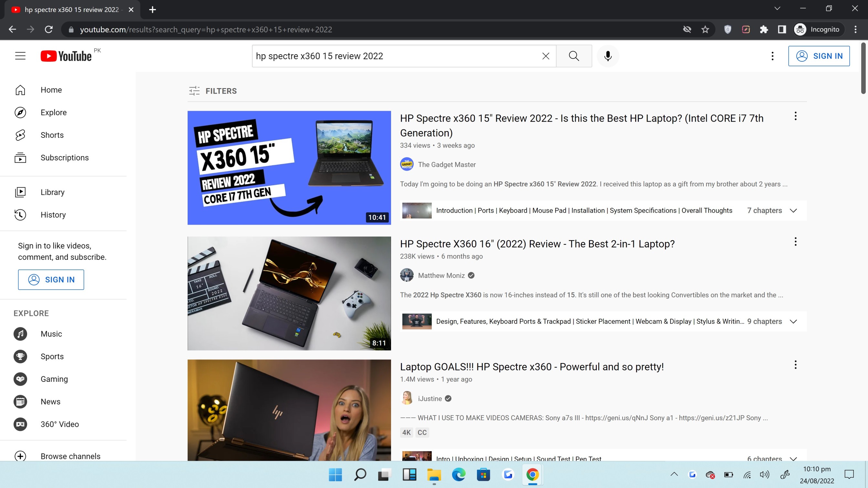
Task: Clear the search query with the X
Action: [545, 56]
